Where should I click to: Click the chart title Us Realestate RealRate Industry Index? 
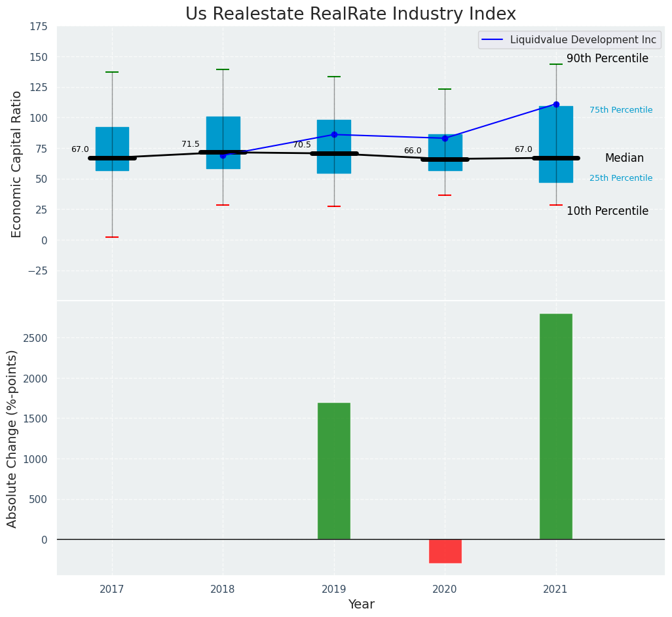click(x=350, y=14)
